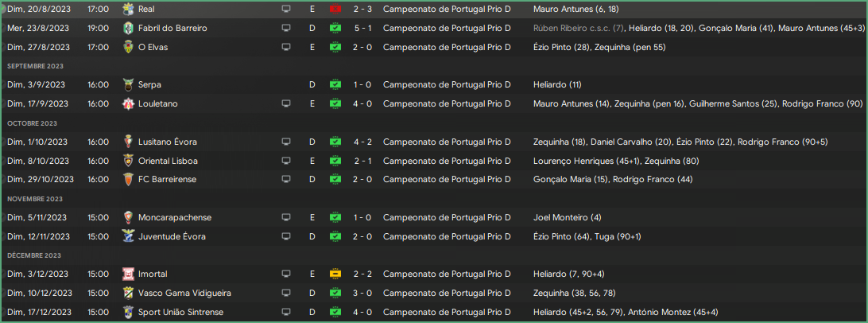The image size is (868, 323).
Task: Click scorer Zequinha (38, 56, 78)
Action: point(574,293)
